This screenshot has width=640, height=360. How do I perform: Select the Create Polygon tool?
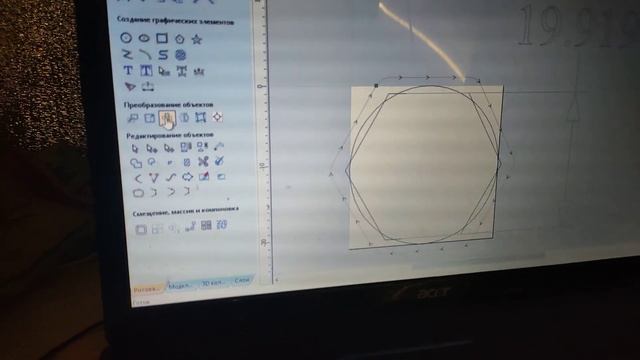coord(180,39)
